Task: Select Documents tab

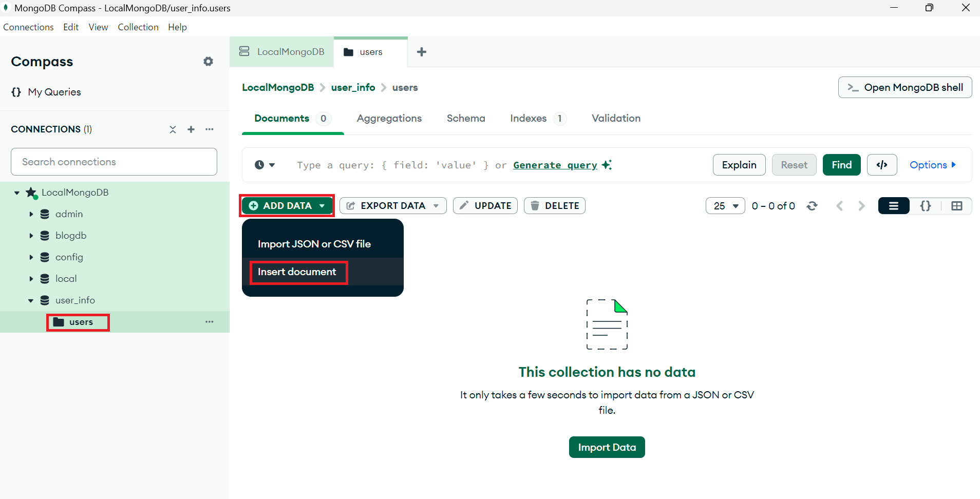Action: point(293,119)
